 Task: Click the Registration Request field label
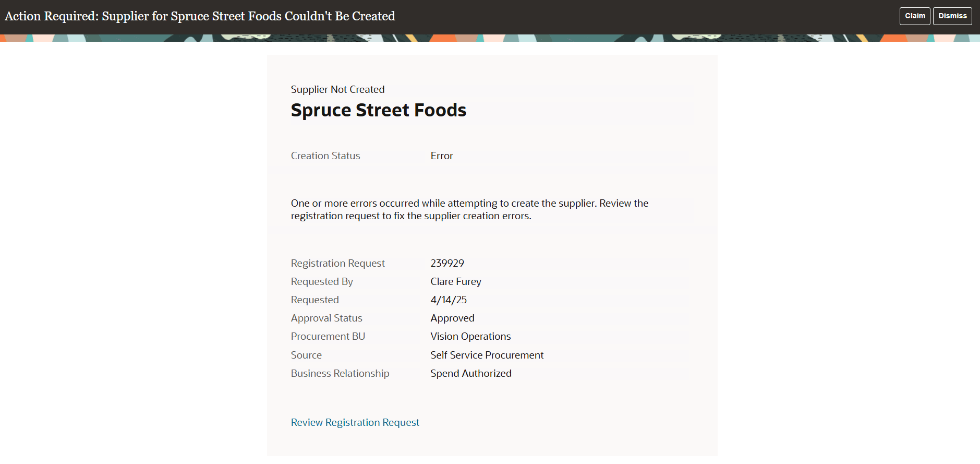coord(337,263)
